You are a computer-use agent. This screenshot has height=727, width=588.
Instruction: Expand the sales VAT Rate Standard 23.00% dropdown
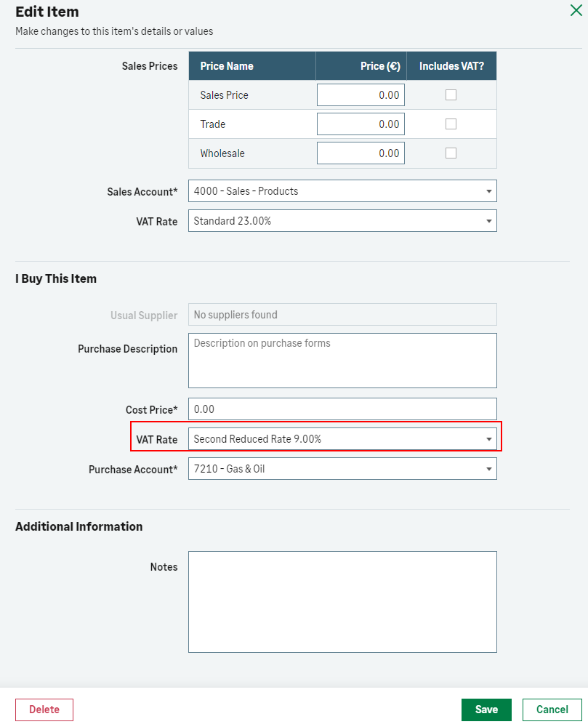click(x=342, y=221)
